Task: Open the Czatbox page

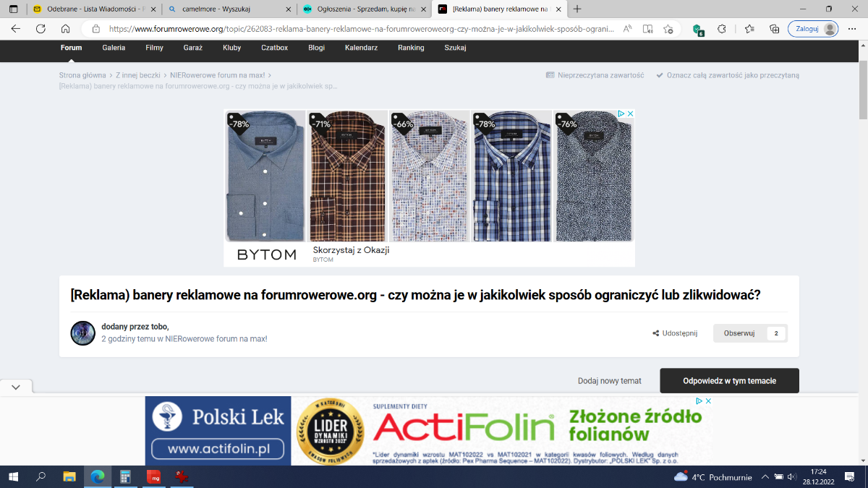Action: point(275,48)
